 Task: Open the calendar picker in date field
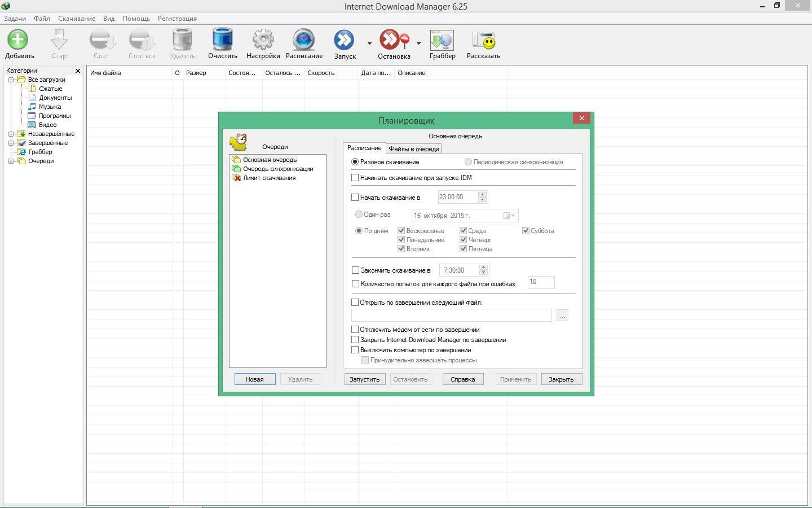[x=509, y=216]
